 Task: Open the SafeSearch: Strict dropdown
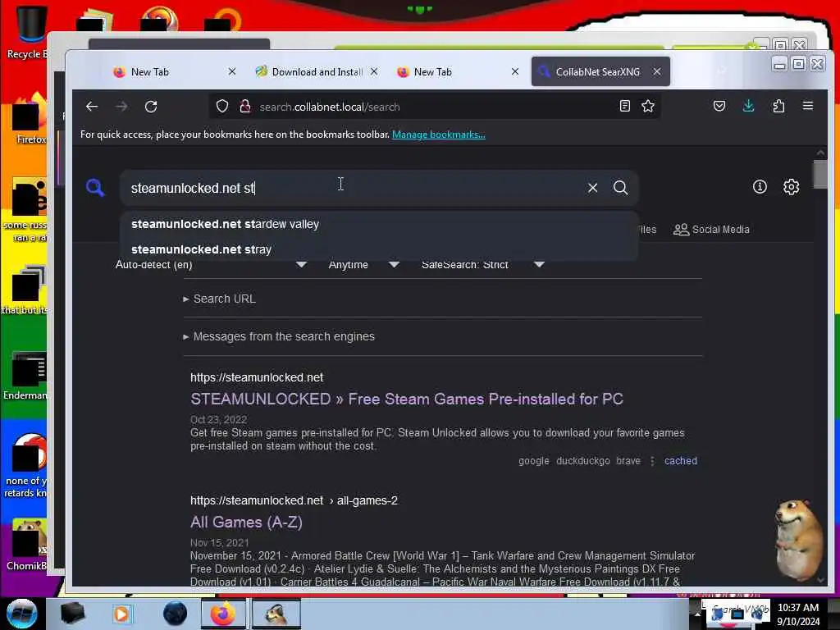point(482,265)
